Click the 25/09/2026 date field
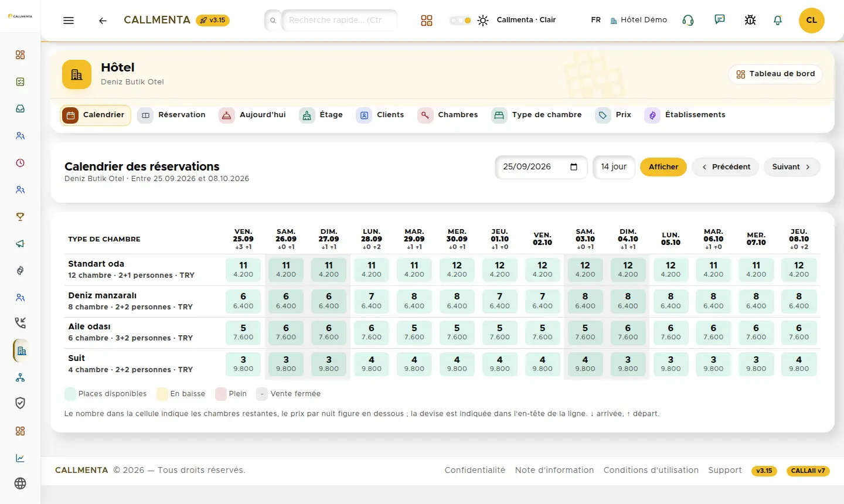This screenshot has width=844, height=504. click(x=540, y=167)
